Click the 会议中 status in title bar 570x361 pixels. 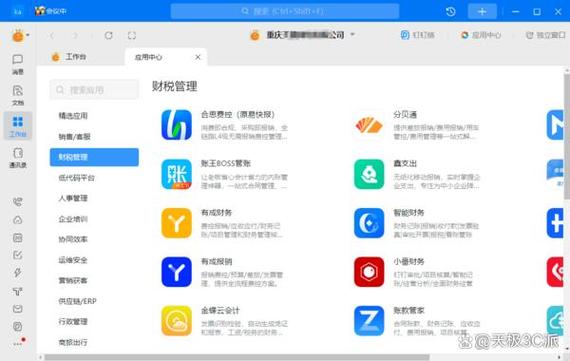click(51, 11)
